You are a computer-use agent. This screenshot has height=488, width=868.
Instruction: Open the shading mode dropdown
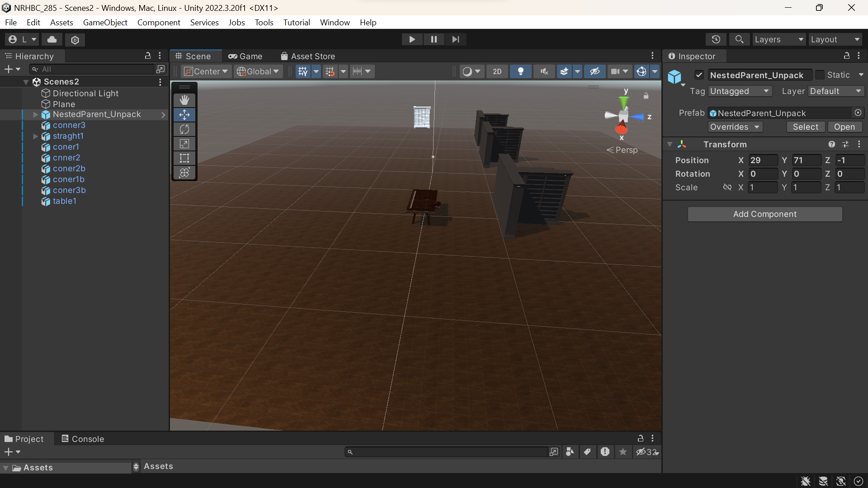coord(472,71)
